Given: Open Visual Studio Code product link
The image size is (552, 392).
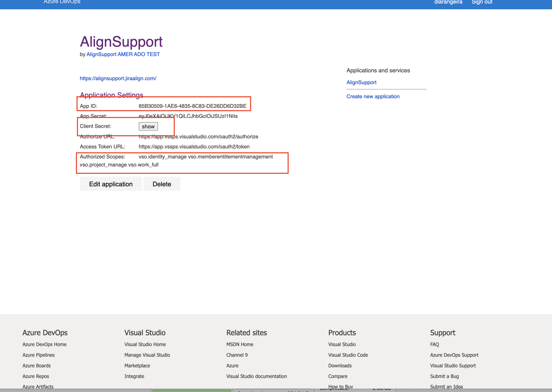Looking at the screenshot, I should click(348, 355).
